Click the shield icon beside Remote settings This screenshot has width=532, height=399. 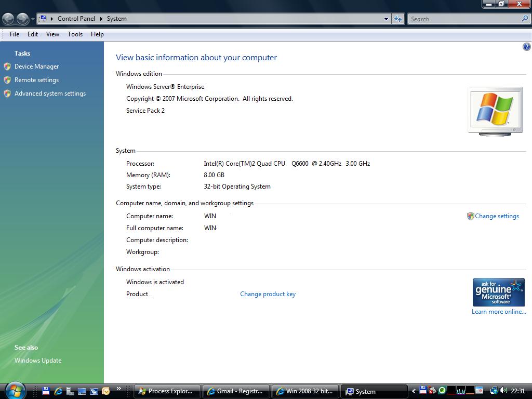pos(7,80)
